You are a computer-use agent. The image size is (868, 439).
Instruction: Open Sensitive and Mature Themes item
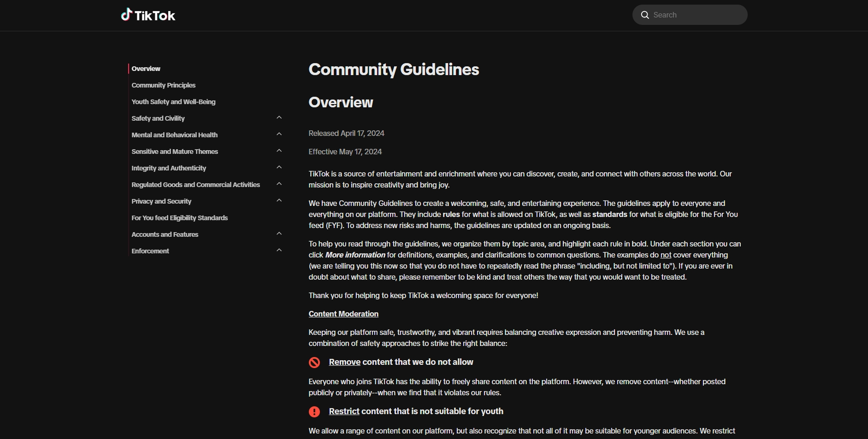point(174,152)
